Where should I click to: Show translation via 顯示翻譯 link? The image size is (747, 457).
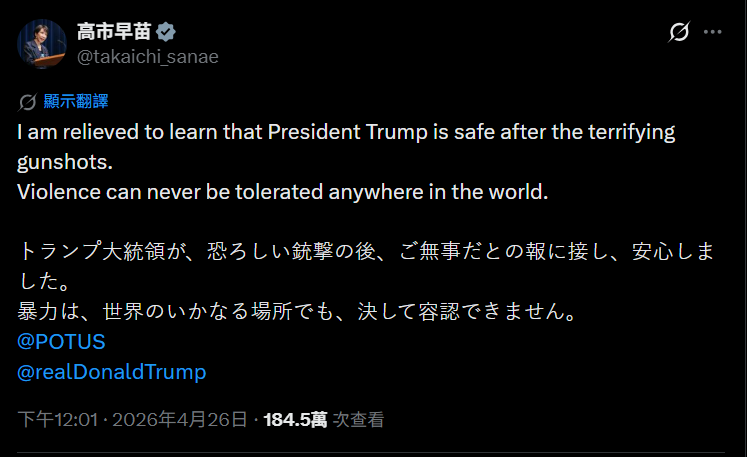75,101
